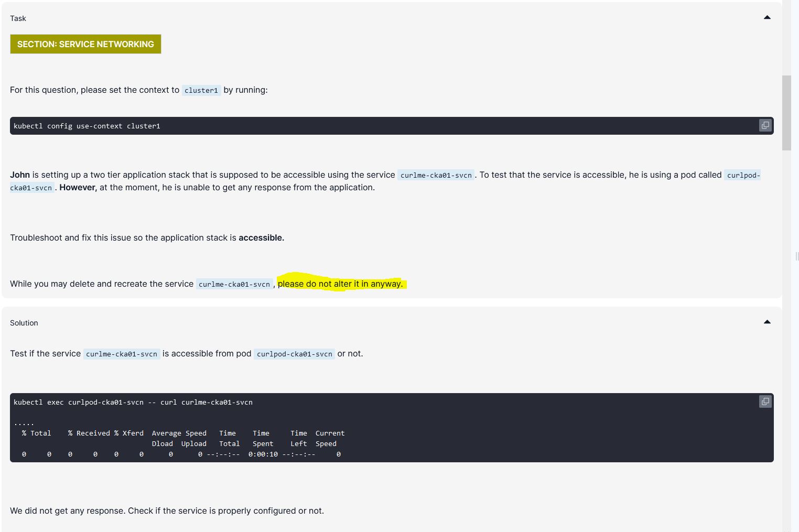Viewport: 799px width, 532px height.
Task: Click the Solution panel header title
Action: 24,323
